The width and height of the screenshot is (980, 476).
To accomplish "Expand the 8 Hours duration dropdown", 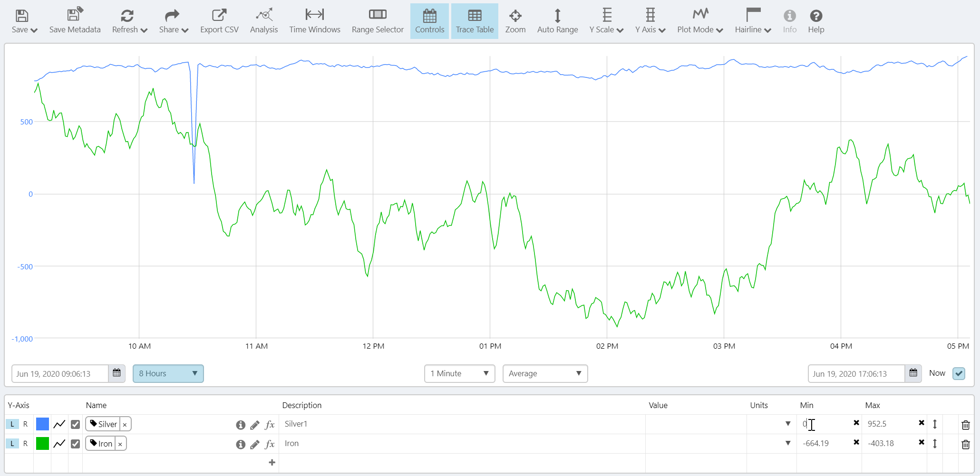I will [x=168, y=373].
